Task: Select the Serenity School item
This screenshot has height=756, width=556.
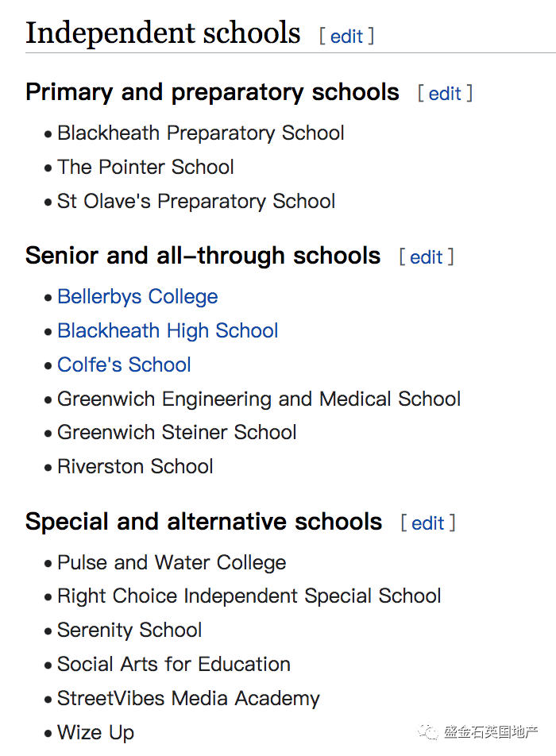Action: click(x=129, y=631)
